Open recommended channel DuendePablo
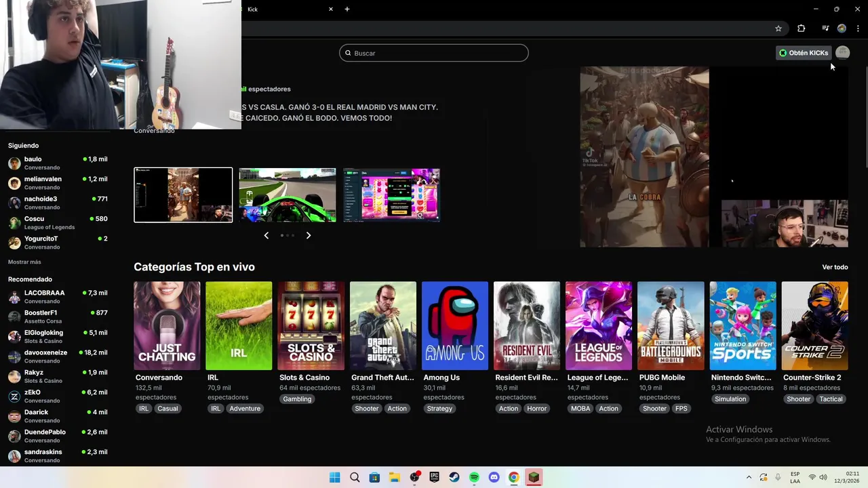This screenshot has height=488, width=868. coord(58,436)
